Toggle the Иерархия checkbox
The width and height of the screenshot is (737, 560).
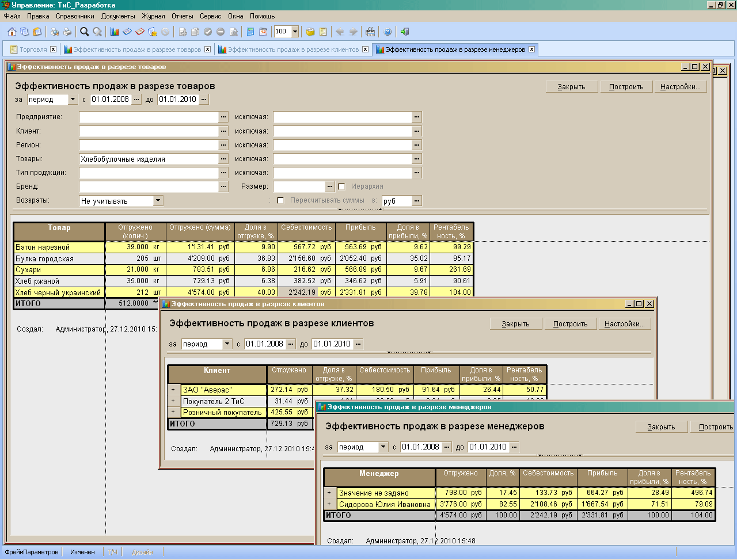click(x=341, y=186)
